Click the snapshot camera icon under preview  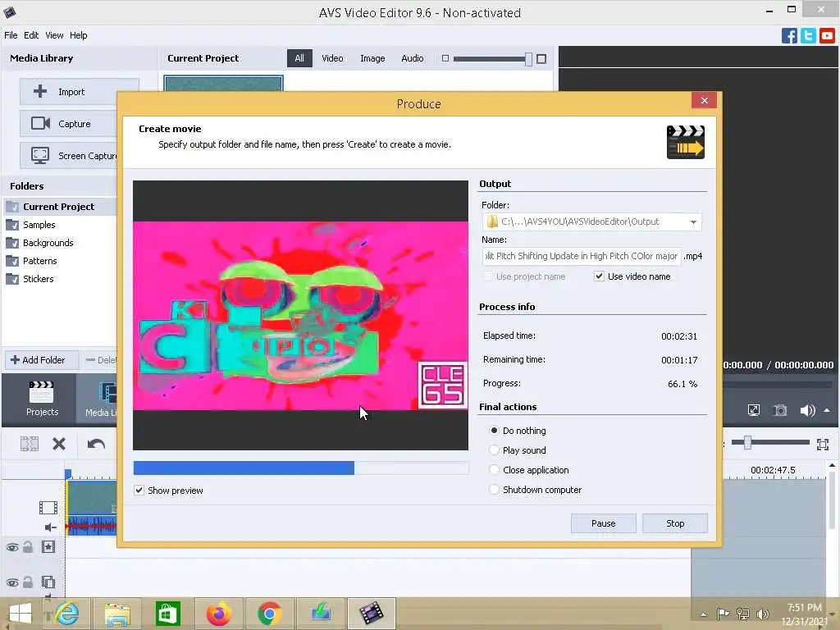780,410
